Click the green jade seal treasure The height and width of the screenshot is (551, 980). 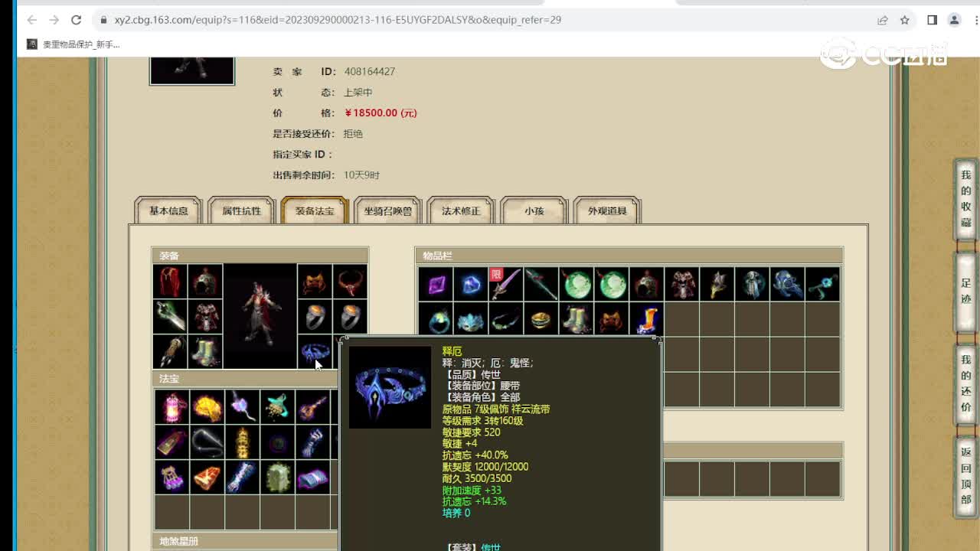277,477
